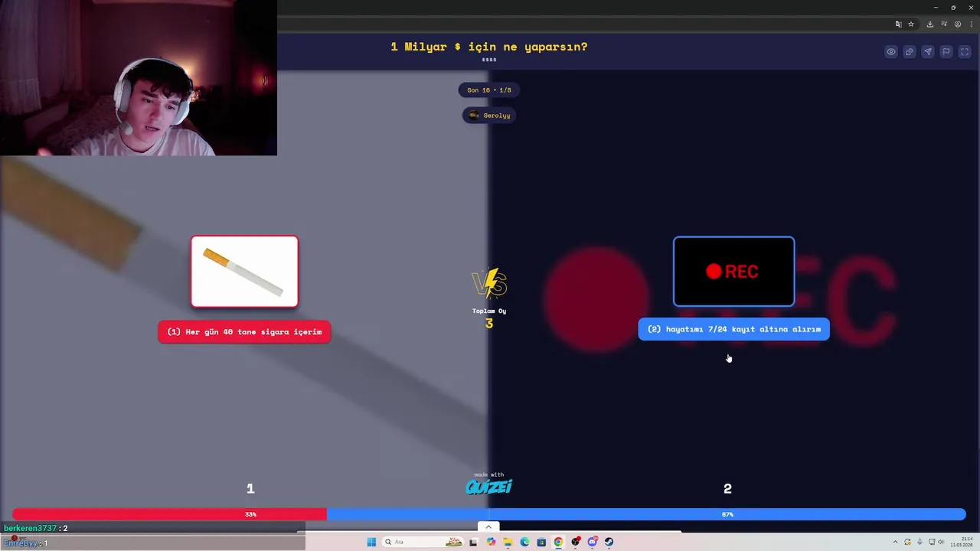Open Task View from the taskbar

[473, 542]
